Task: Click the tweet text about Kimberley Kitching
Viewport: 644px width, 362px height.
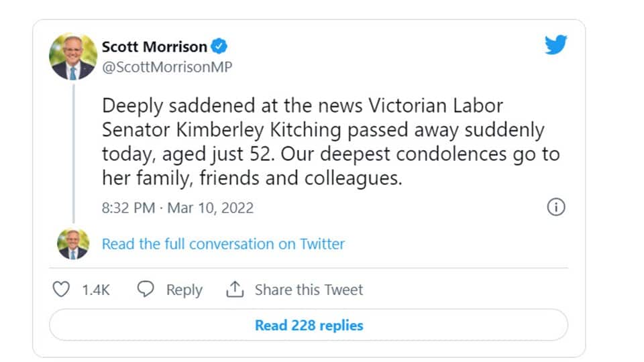Action: coord(322,143)
